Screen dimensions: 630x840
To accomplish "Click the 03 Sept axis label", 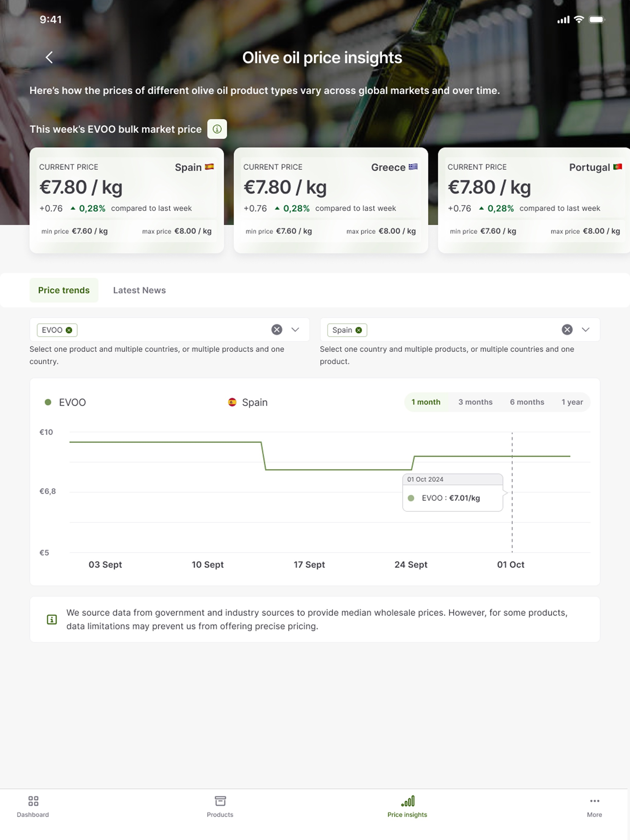I will pyautogui.click(x=105, y=565).
